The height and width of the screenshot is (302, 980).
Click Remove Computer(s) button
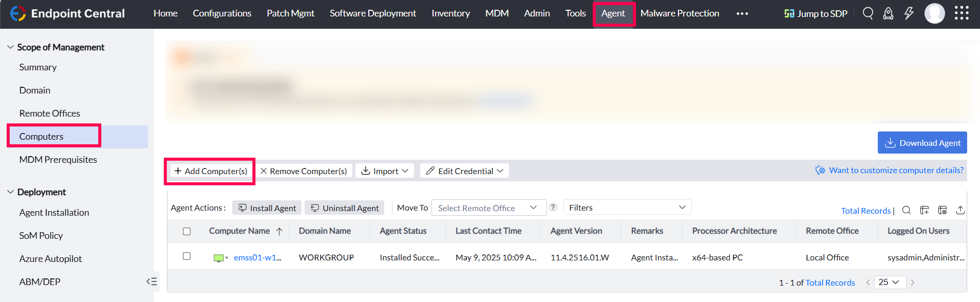(304, 171)
